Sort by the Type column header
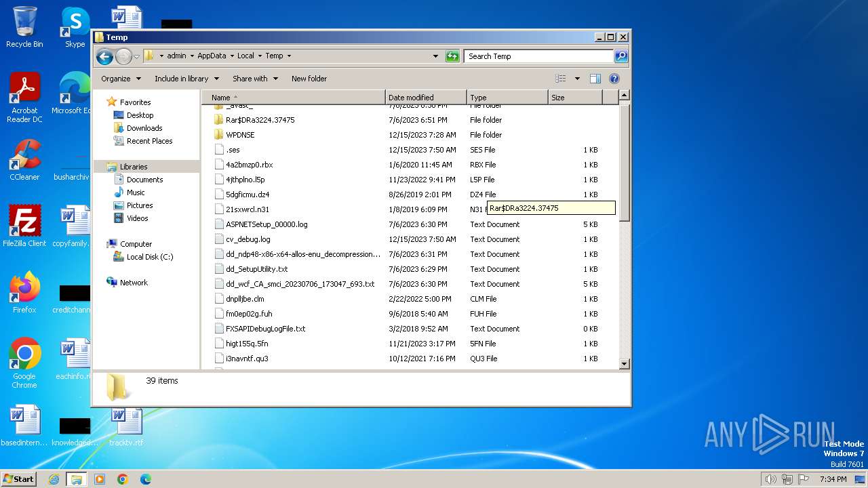Image resolution: width=868 pixels, height=488 pixels. [x=507, y=98]
